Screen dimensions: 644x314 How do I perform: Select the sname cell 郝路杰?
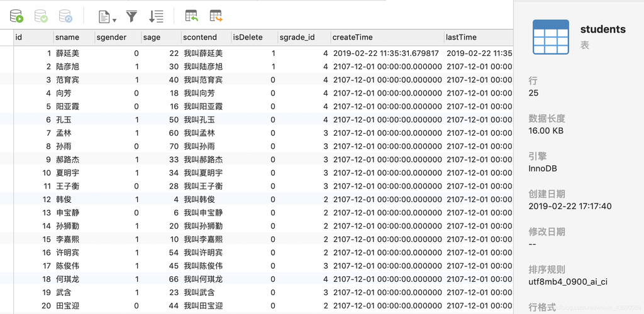tap(68, 160)
